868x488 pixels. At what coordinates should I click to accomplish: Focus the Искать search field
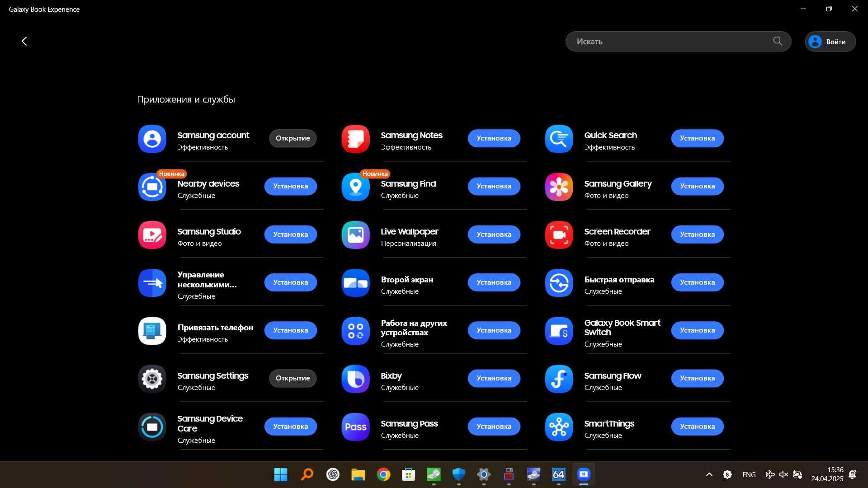tap(678, 41)
